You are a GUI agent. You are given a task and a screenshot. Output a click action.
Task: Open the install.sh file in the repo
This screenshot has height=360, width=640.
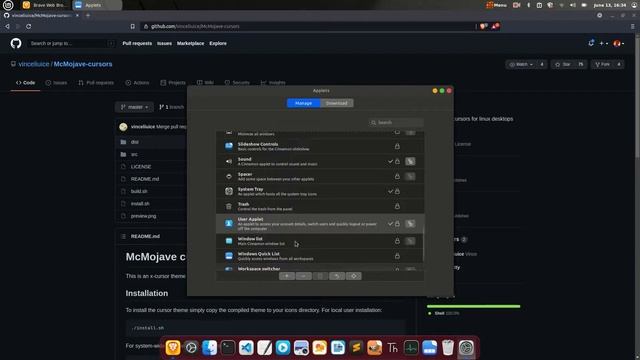(140, 203)
